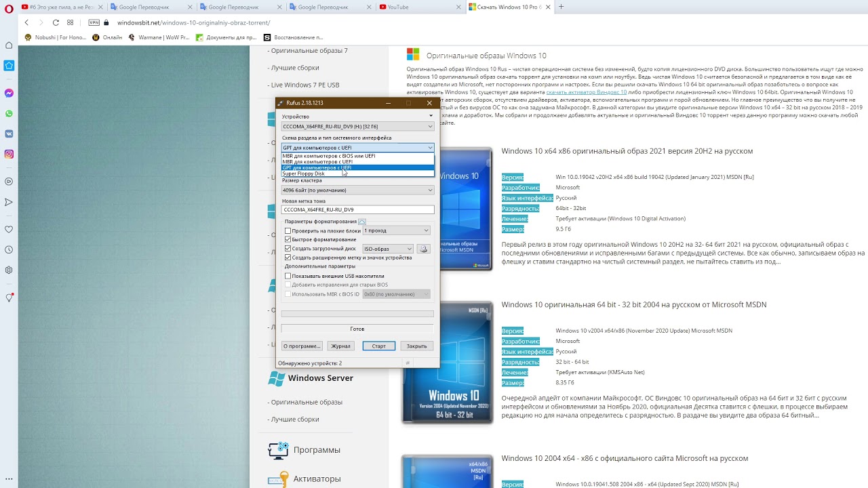Screen dimensions: 868x488
Task: Open the 'Программы' category
Action: 317,450
